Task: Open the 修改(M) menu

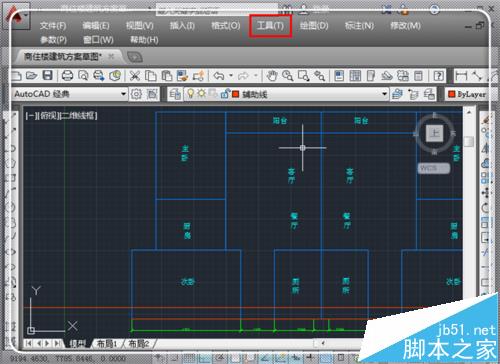Action: (405, 26)
